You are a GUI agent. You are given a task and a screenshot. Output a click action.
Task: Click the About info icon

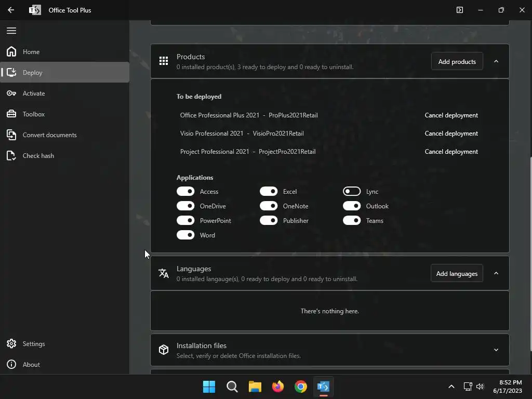tap(11, 364)
